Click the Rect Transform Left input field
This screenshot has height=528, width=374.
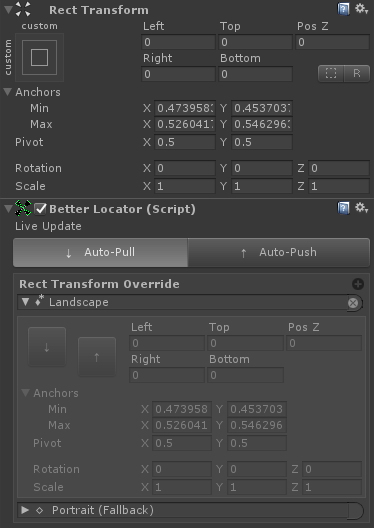click(178, 42)
